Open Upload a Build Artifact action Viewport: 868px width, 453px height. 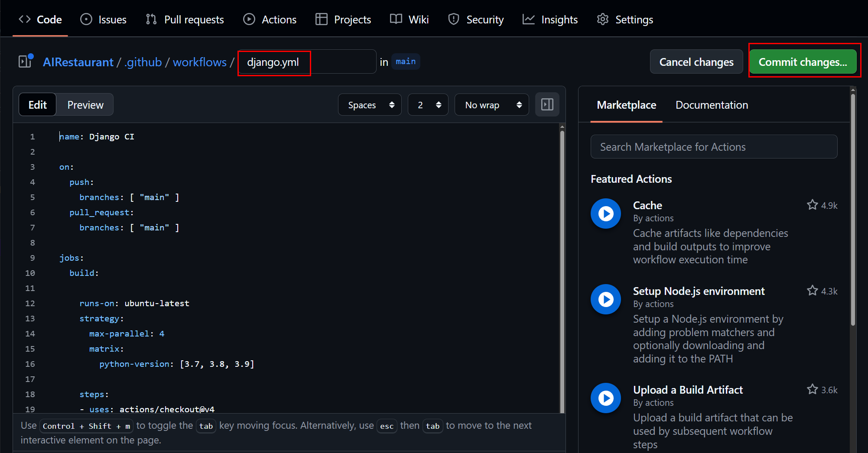[688, 390]
